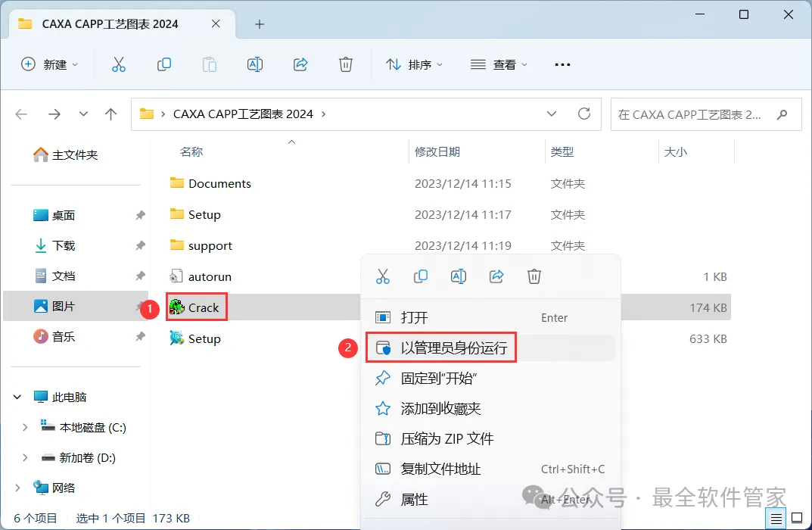
Task: Close the CAXA CAPP工艺图表 2024 tab
Action: [216, 23]
